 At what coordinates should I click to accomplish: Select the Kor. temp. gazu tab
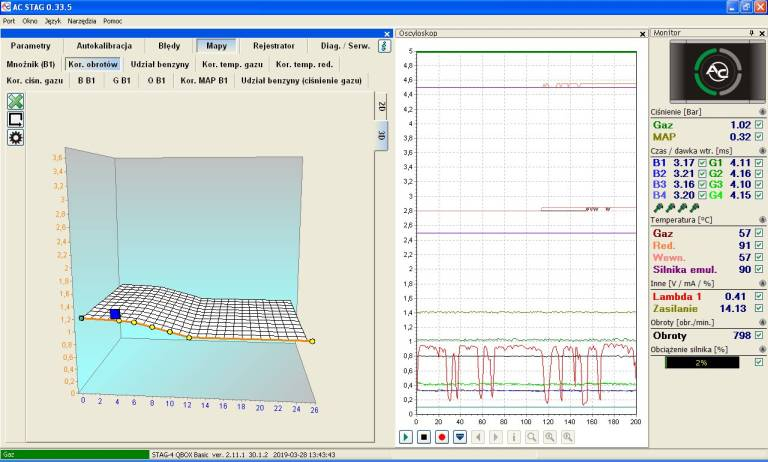tap(232, 64)
